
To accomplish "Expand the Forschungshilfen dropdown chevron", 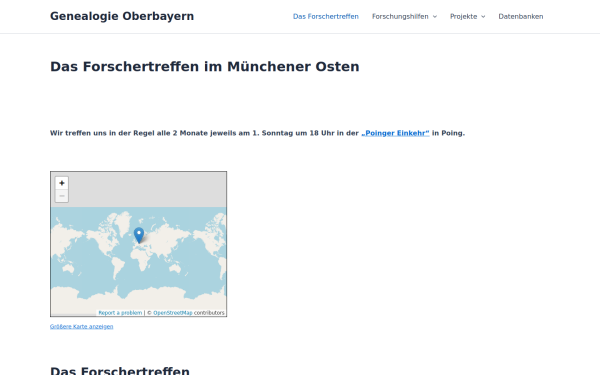I will [435, 16].
